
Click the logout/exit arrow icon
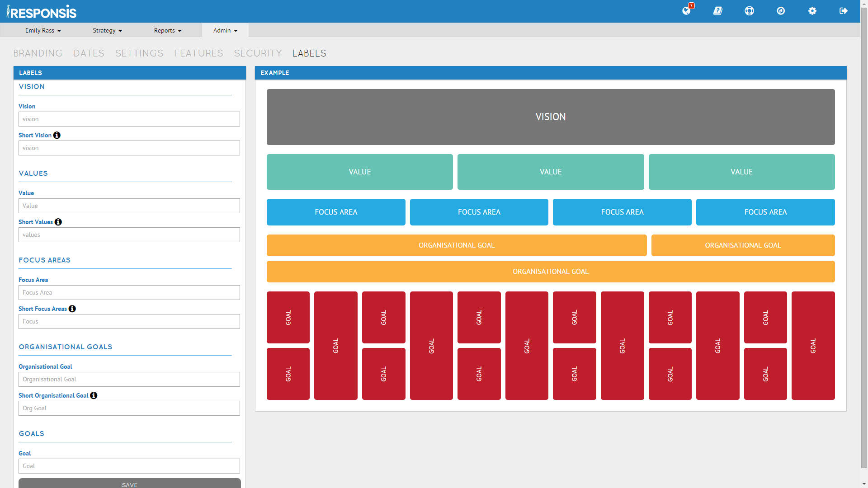(844, 11)
